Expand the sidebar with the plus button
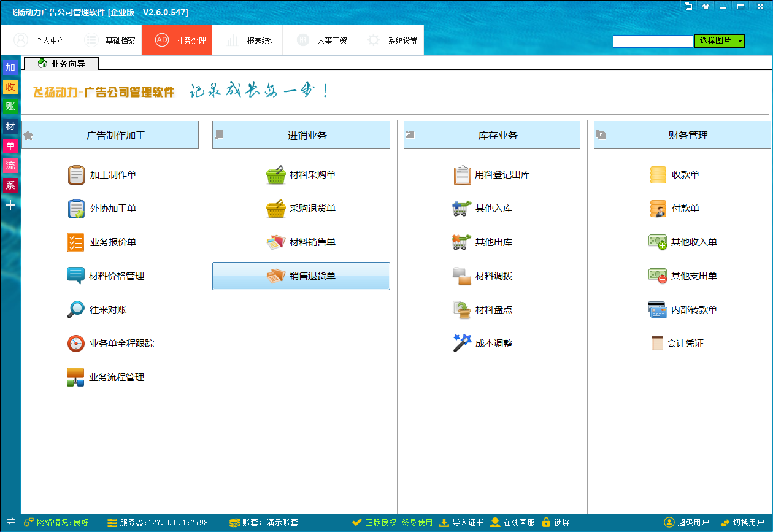773x532 pixels. 10,205
